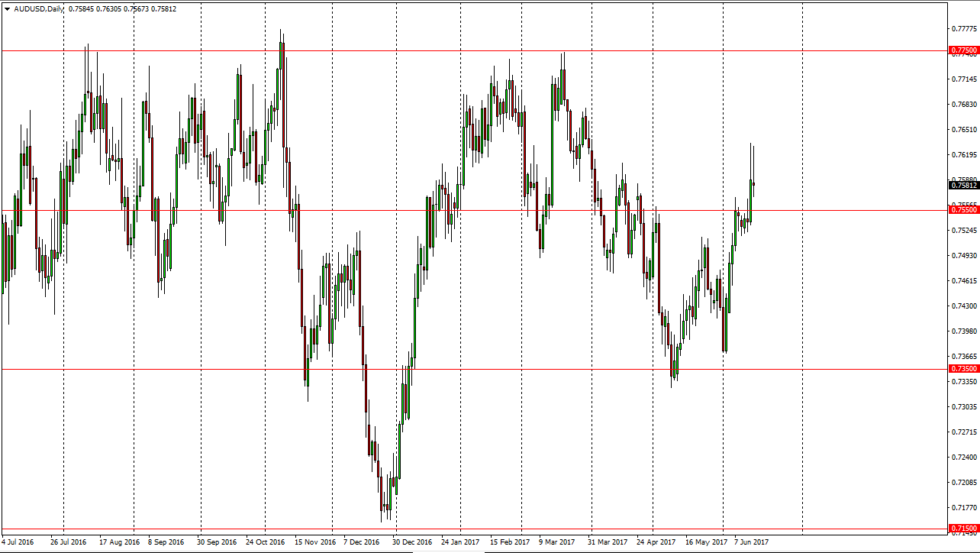Click the 30 Dec 2016 date label
Viewport: 980px width, 553px height.
[x=411, y=542]
